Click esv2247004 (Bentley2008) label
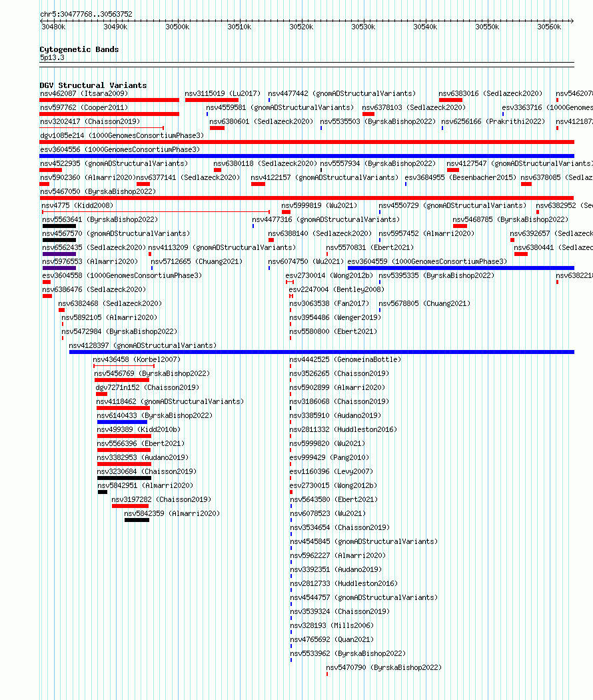 click(x=336, y=289)
